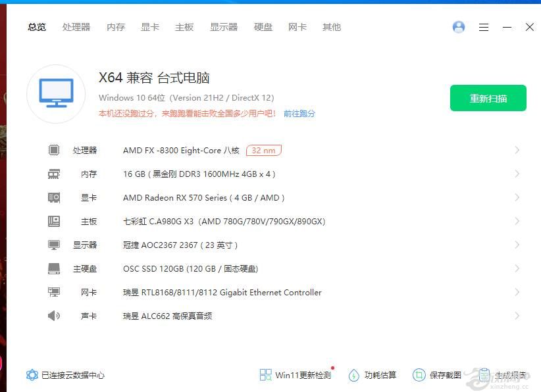Click the 已连接云数据中心 status text

[x=73, y=375]
